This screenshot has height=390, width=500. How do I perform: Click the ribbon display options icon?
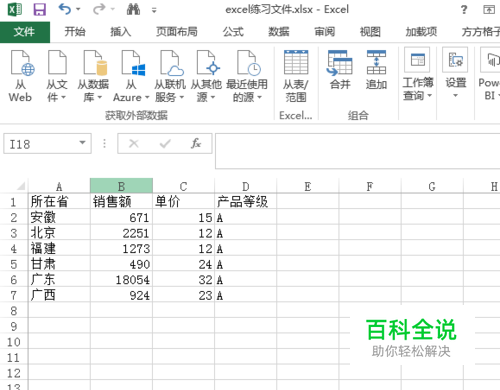(489, 10)
